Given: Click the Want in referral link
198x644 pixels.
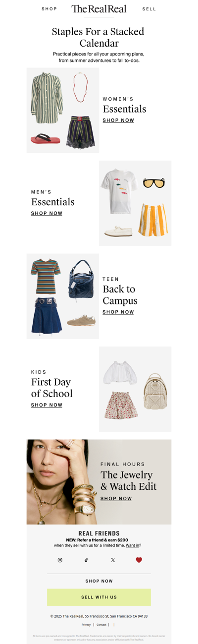Looking at the screenshot, I should tap(132, 545).
